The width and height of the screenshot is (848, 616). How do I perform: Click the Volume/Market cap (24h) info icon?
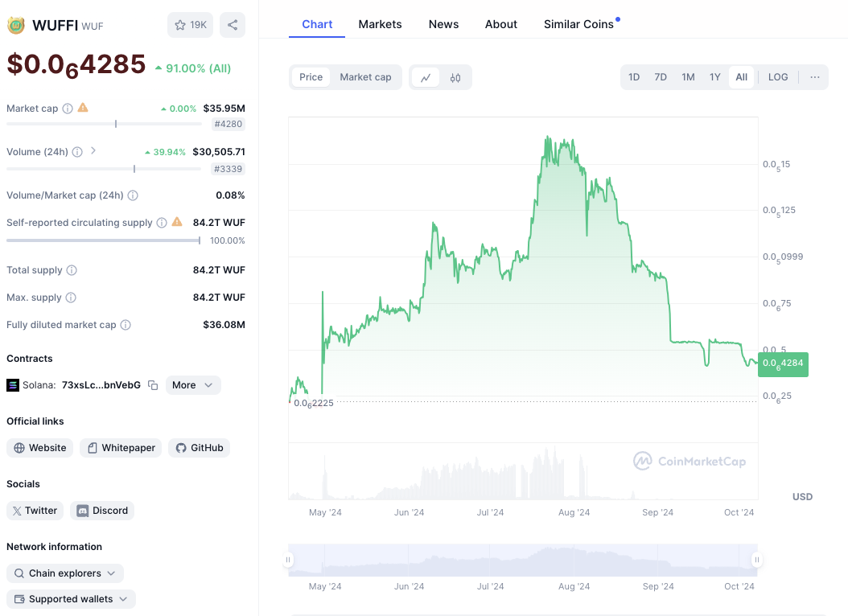click(133, 195)
